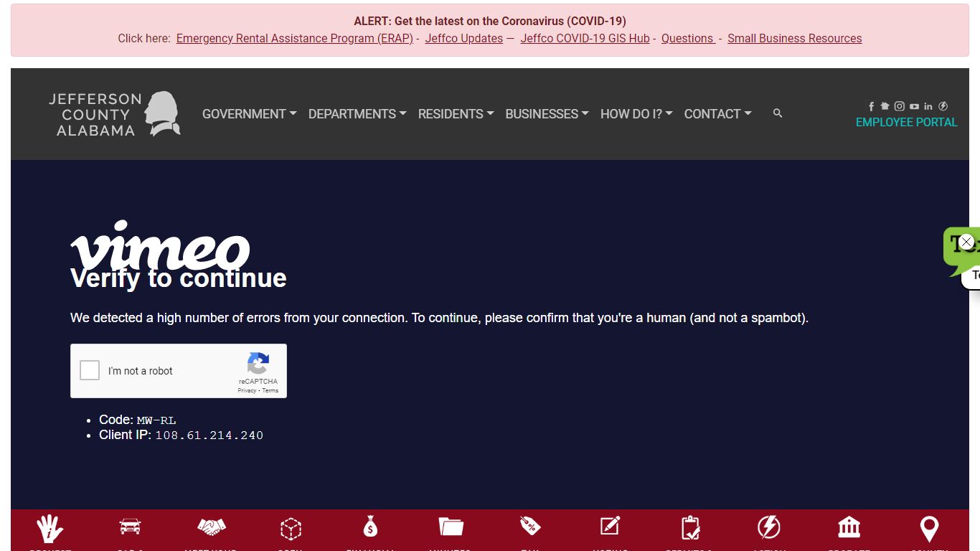The width and height of the screenshot is (980, 551).
Task: Click the clipboard checkmark Permits icon
Action: click(690, 528)
